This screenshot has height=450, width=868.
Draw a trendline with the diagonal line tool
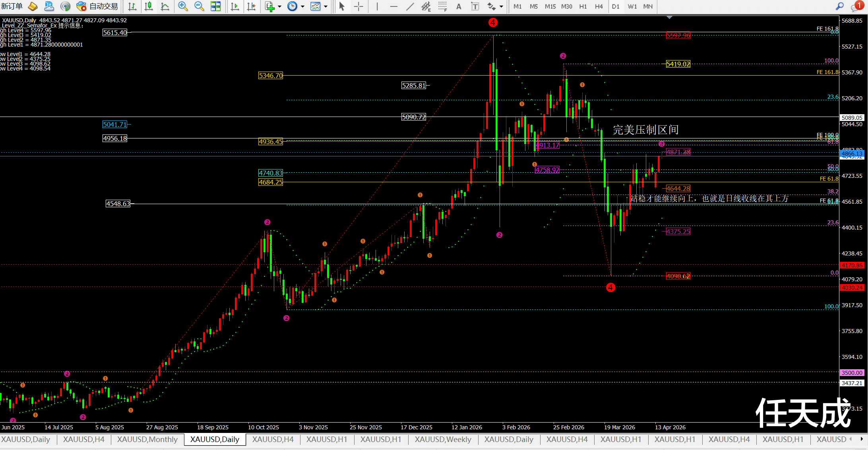tap(410, 6)
